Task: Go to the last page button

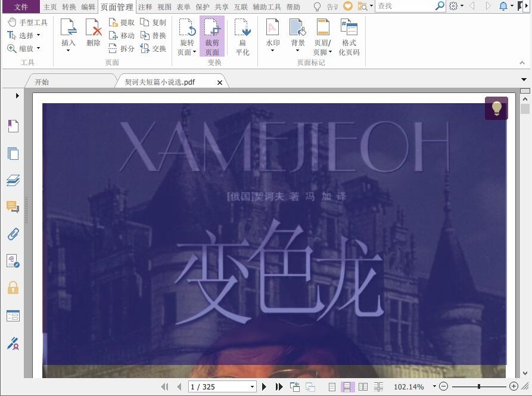Action: click(278, 386)
